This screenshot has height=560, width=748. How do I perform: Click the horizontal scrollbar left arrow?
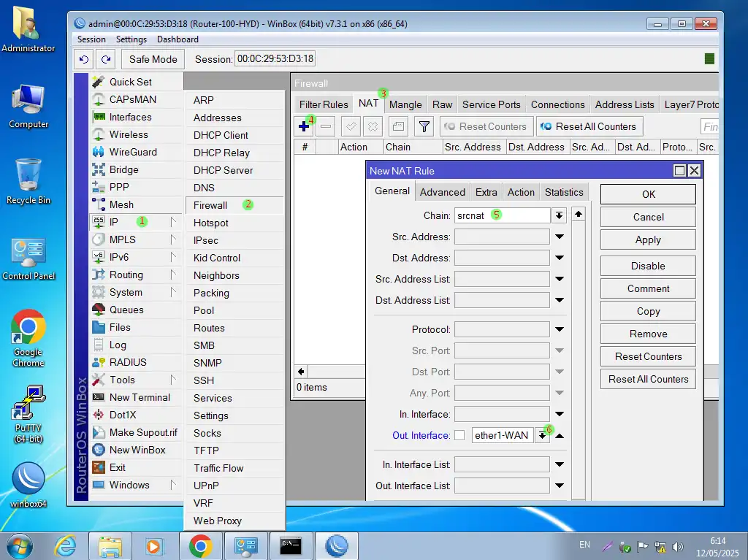pyautogui.click(x=301, y=372)
